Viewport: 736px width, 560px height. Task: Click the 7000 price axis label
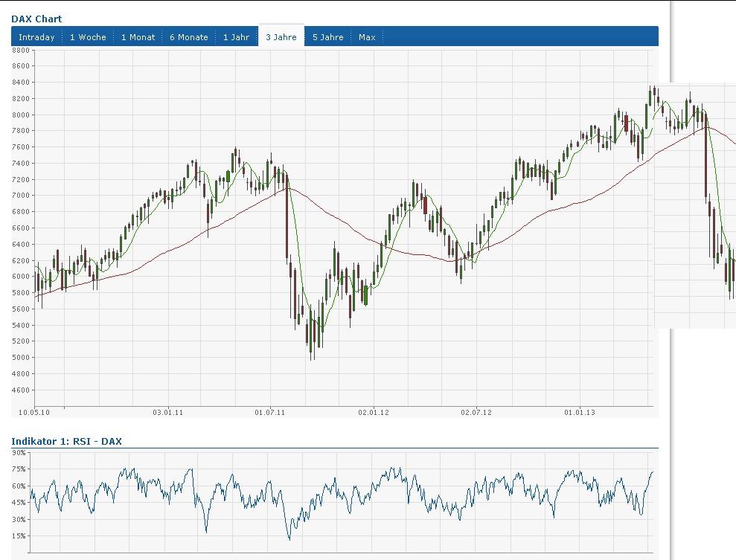[x=21, y=196]
